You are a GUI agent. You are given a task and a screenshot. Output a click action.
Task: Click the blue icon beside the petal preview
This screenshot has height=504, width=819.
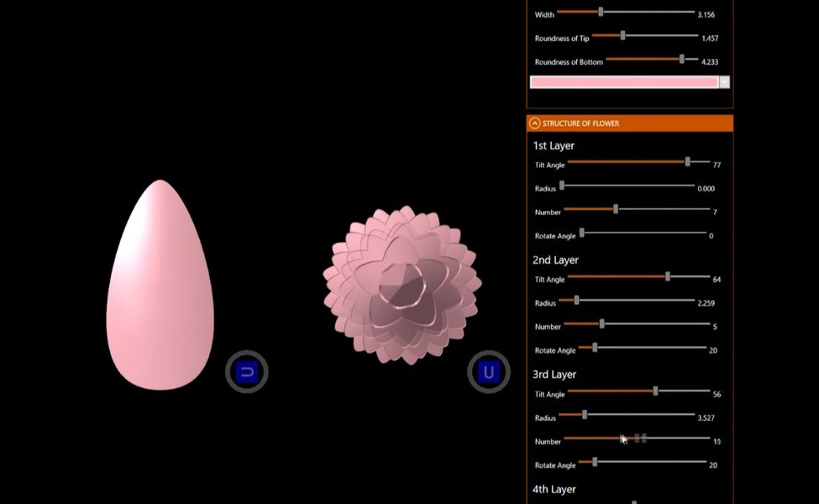click(247, 371)
